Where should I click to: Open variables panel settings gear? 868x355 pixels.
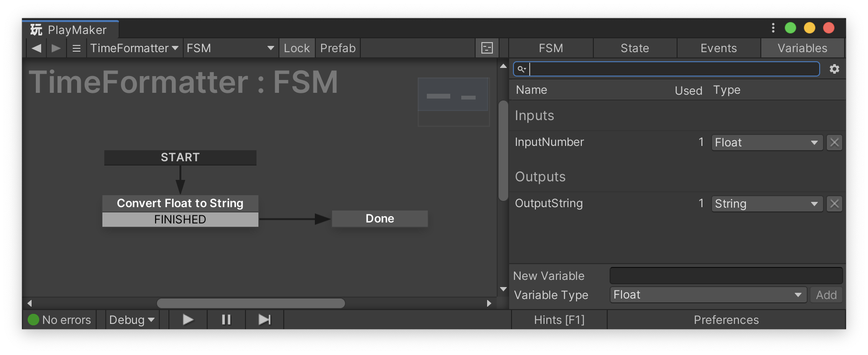pos(835,69)
